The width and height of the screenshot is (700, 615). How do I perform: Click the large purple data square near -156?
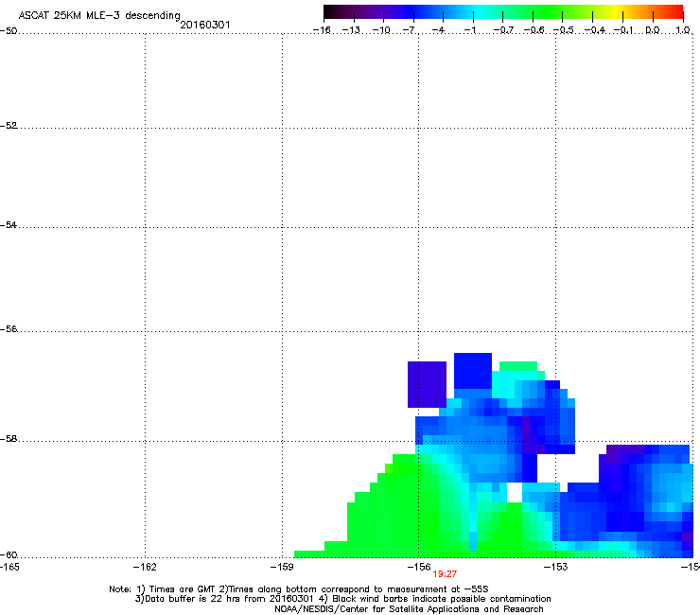tap(427, 384)
